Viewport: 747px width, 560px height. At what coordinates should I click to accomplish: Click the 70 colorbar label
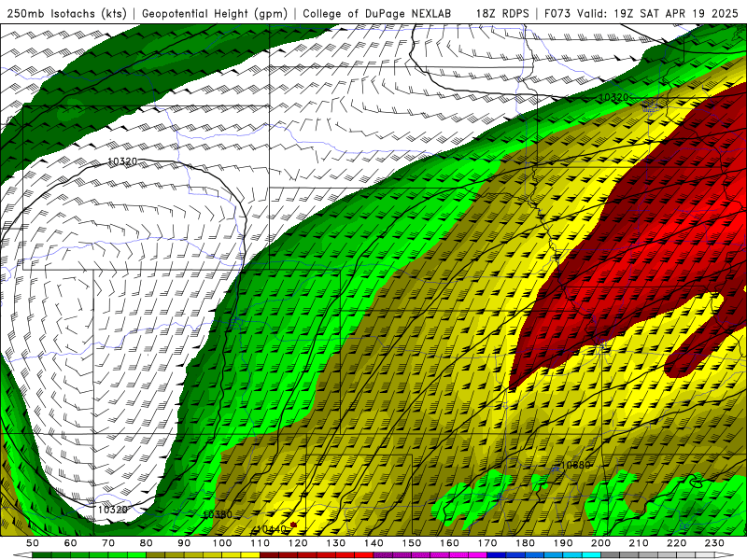108,543
